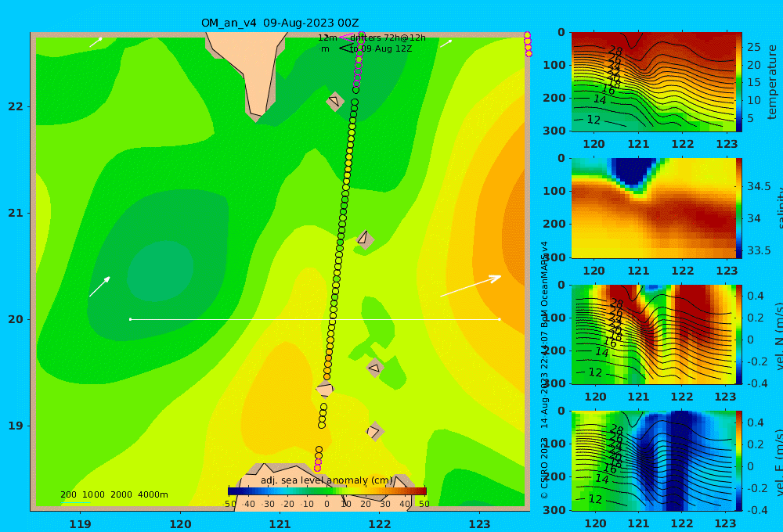This screenshot has width=783, height=532.
Task: Open the northward velocity section panel
Action: [653, 334]
